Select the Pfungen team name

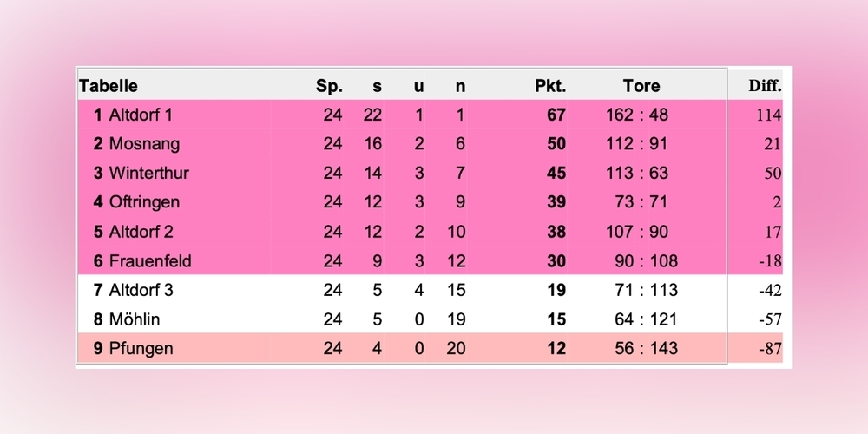(141, 348)
